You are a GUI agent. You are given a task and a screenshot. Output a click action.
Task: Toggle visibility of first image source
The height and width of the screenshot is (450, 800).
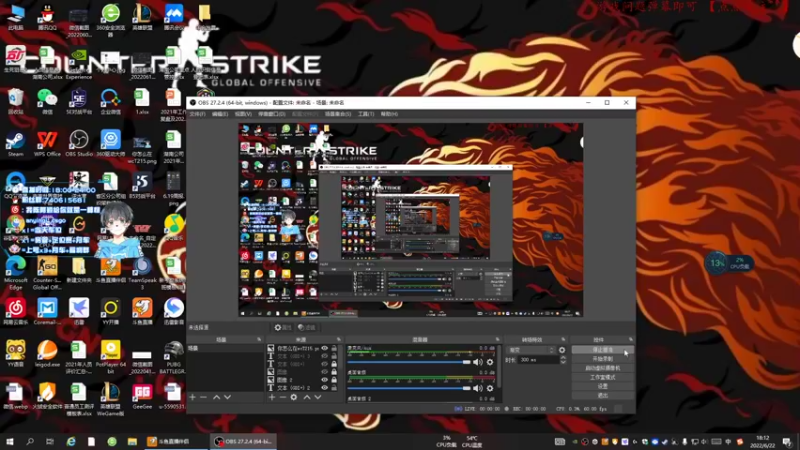(324, 348)
